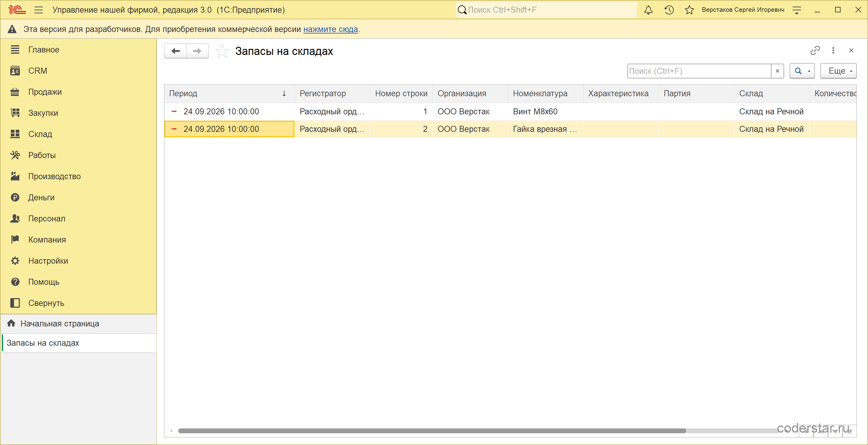Open favorites star in title bar

(x=689, y=10)
